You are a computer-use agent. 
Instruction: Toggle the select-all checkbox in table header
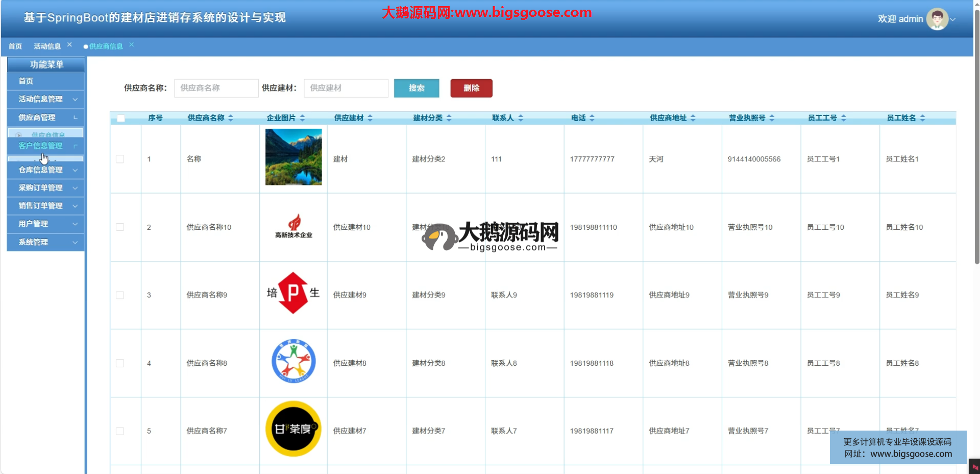(x=121, y=118)
